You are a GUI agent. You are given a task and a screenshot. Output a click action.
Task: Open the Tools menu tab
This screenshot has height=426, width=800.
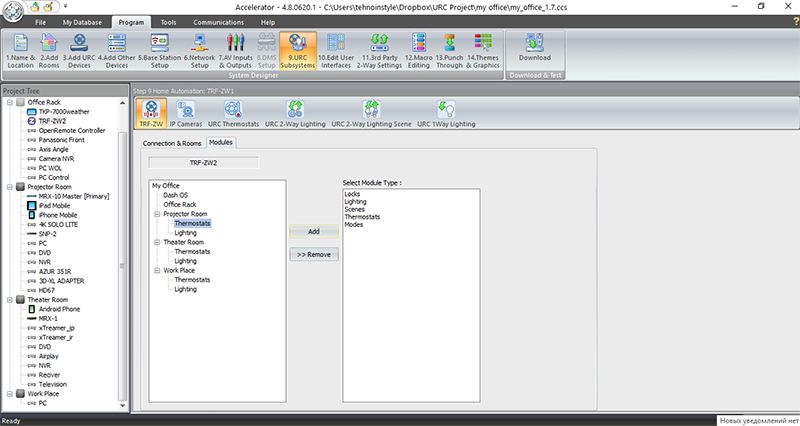pos(168,21)
